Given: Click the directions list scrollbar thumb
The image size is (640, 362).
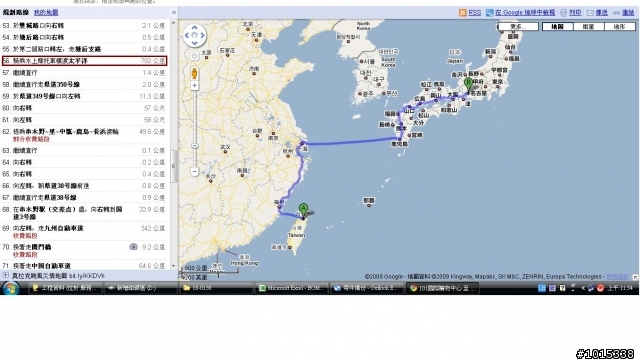Looking at the screenshot, I should (x=174, y=167).
